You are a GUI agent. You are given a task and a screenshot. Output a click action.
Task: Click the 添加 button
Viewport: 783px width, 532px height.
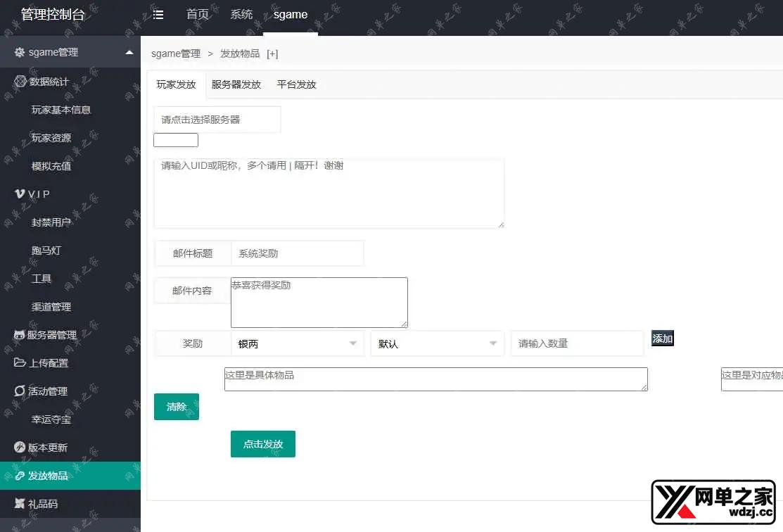click(663, 338)
